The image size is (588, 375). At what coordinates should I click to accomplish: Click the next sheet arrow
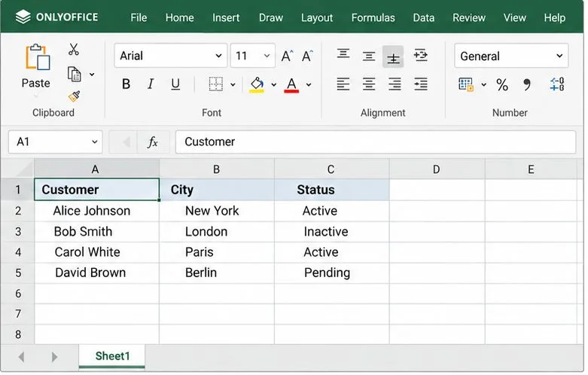click(54, 357)
